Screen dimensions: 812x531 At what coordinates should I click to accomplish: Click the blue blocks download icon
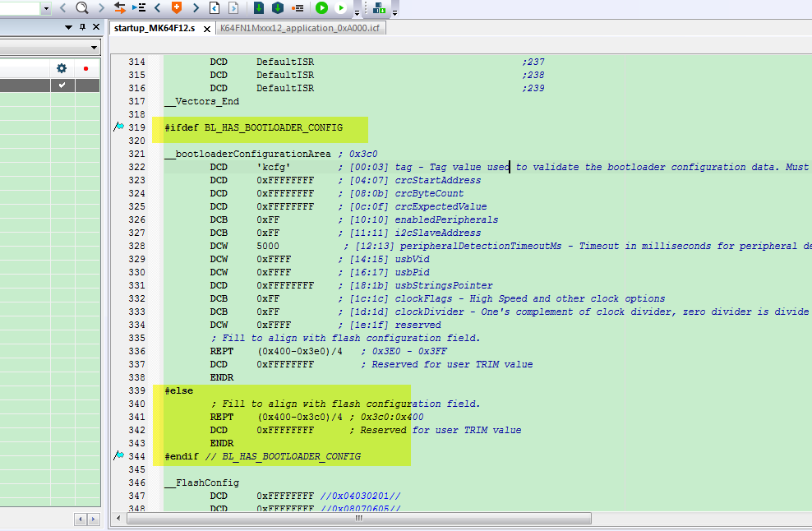pos(379,7)
